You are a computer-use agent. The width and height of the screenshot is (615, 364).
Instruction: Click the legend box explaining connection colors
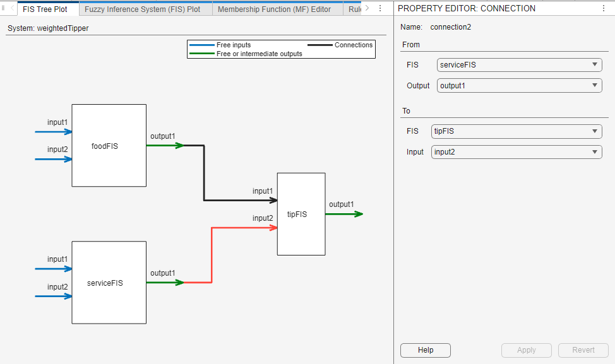(280, 49)
